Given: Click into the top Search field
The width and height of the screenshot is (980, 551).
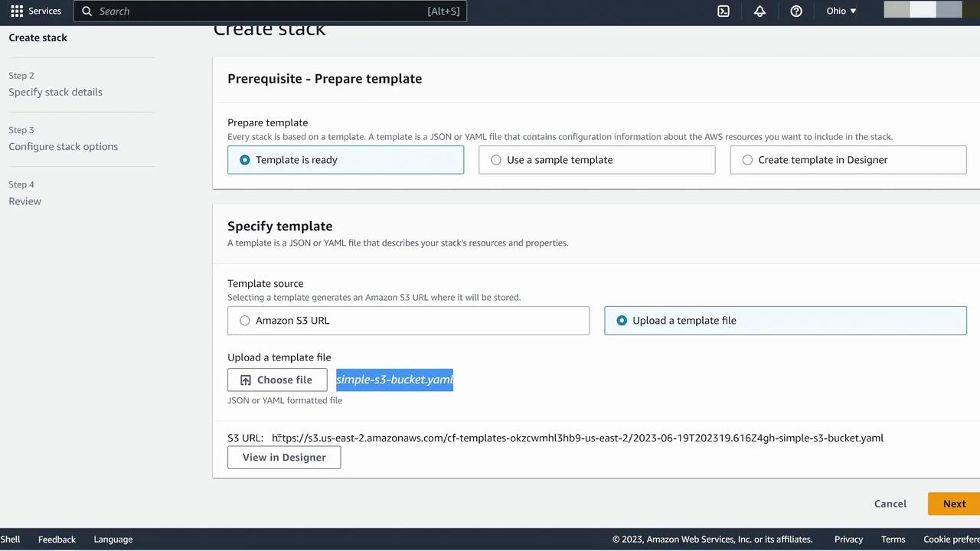Looking at the screenshot, I should pyautogui.click(x=260, y=11).
